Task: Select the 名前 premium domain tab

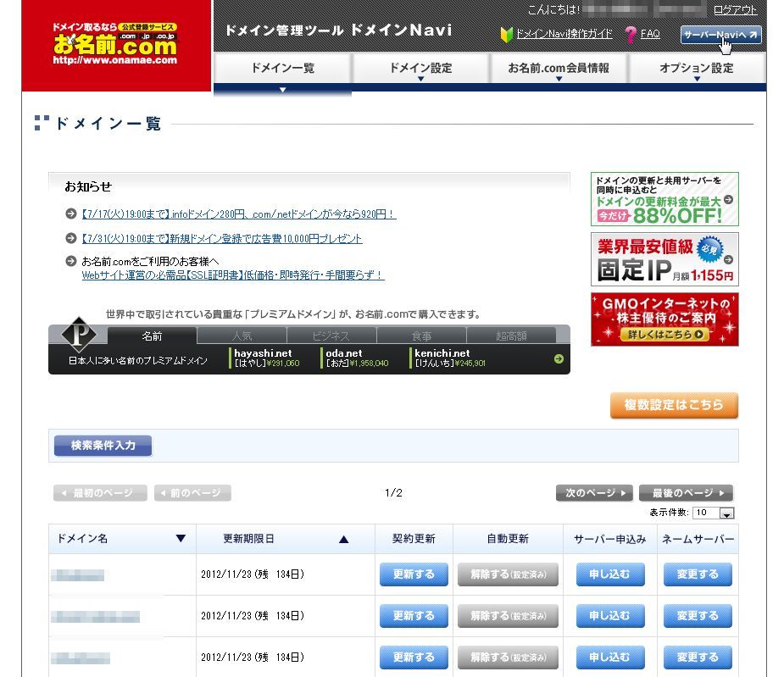Action: (x=152, y=336)
